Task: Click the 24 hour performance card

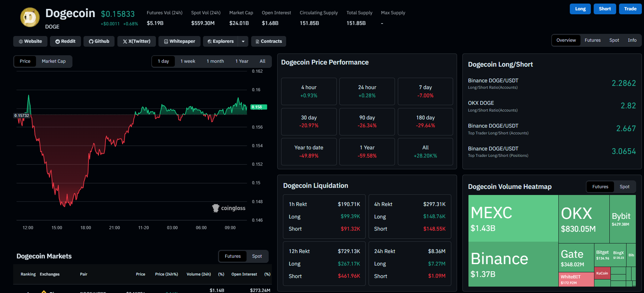Action: 367,91
